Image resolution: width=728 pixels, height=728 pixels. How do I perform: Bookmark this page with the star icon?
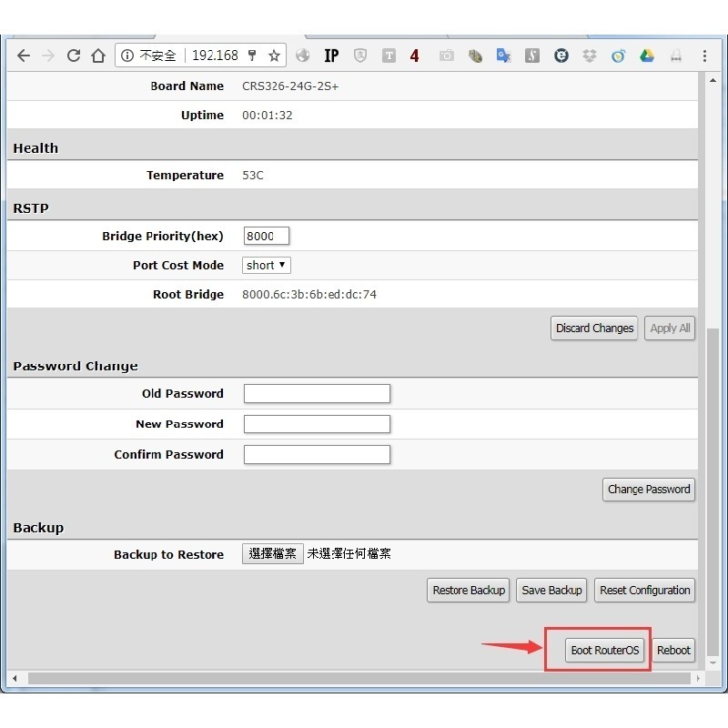point(274,56)
